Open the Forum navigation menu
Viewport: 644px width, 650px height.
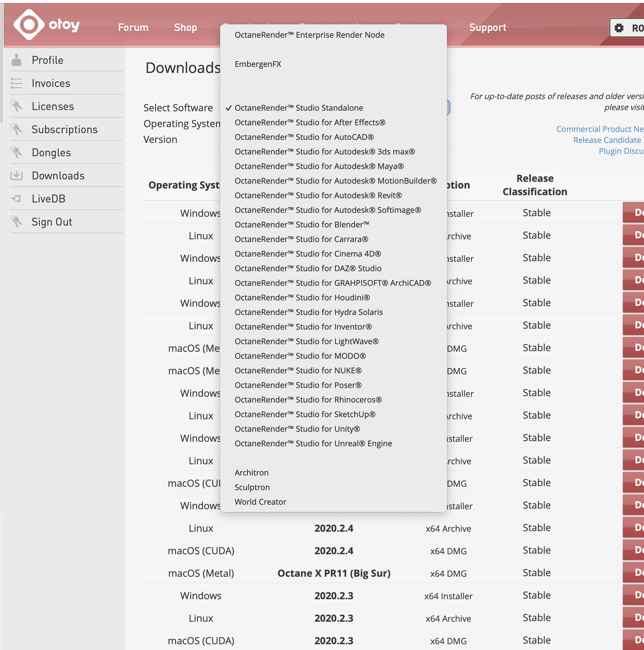(x=133, y=28)
